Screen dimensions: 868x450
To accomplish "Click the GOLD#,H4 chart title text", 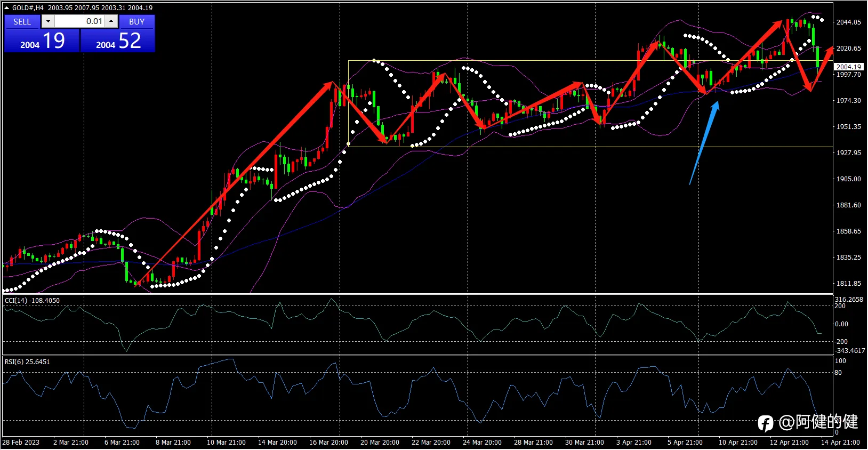I will click(28, 8).
